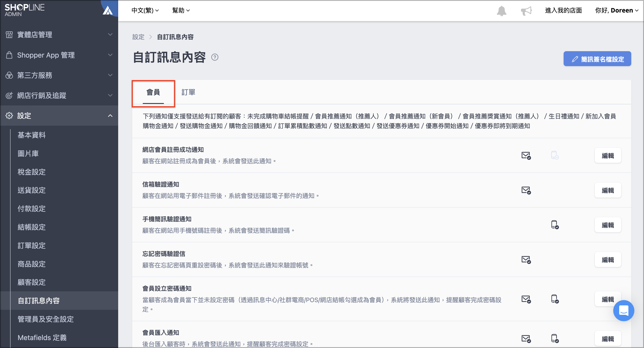Open the chat support bubble
The width and height of the screenshot is (644, 348).
(624, 310)
